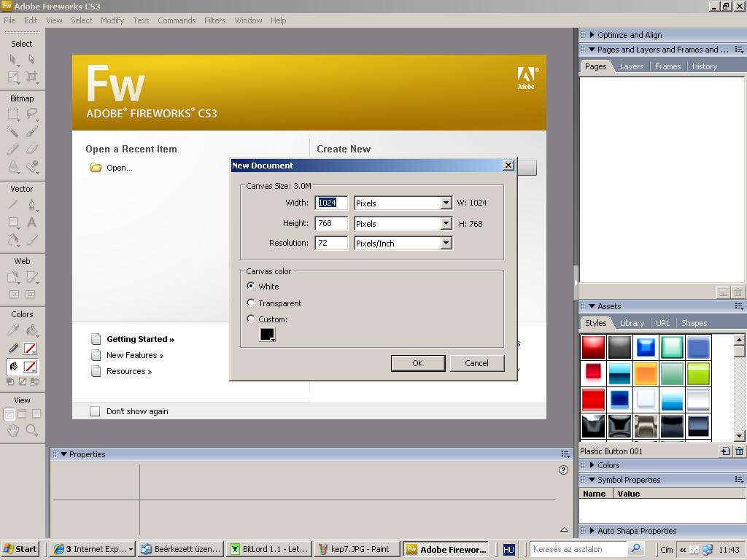Viewport: 747px width, 560px height.
Task: Select the Slice tool
Action: pos(31,277)
